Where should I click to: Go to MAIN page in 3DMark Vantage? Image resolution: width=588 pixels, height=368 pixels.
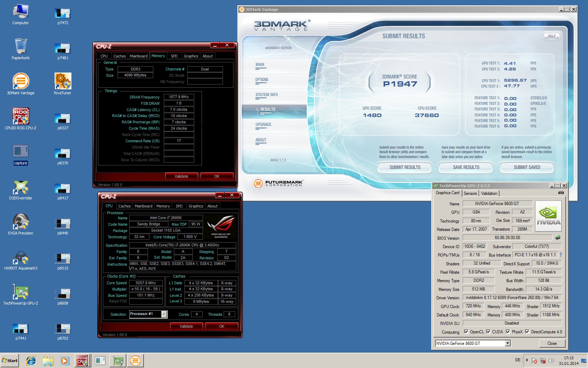pos(260,64)
